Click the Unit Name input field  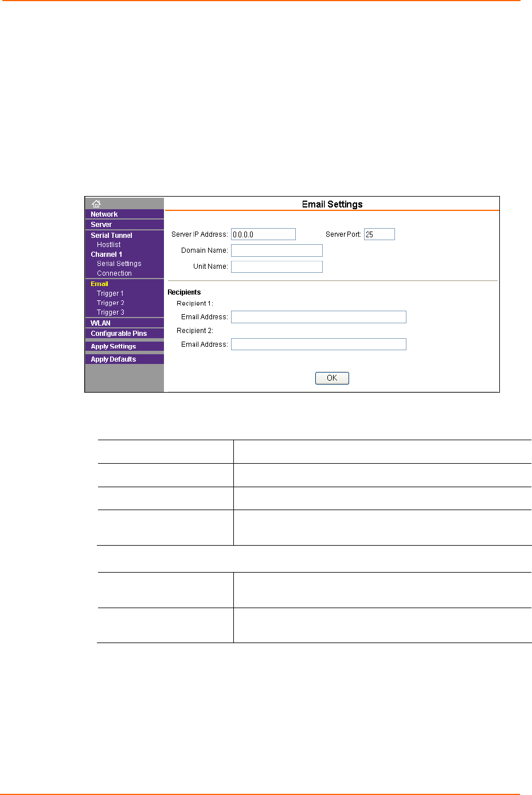(x=277, y=267)
